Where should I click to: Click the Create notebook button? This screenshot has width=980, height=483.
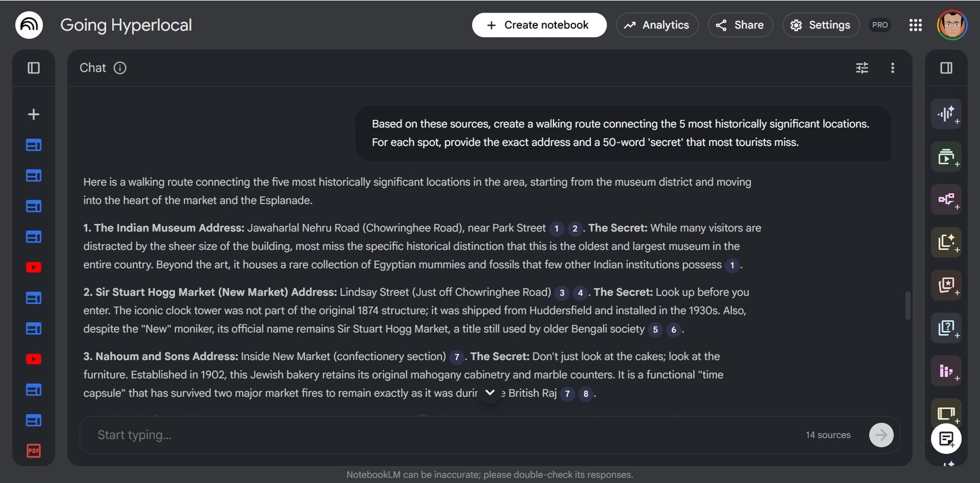tap(539, 25)
